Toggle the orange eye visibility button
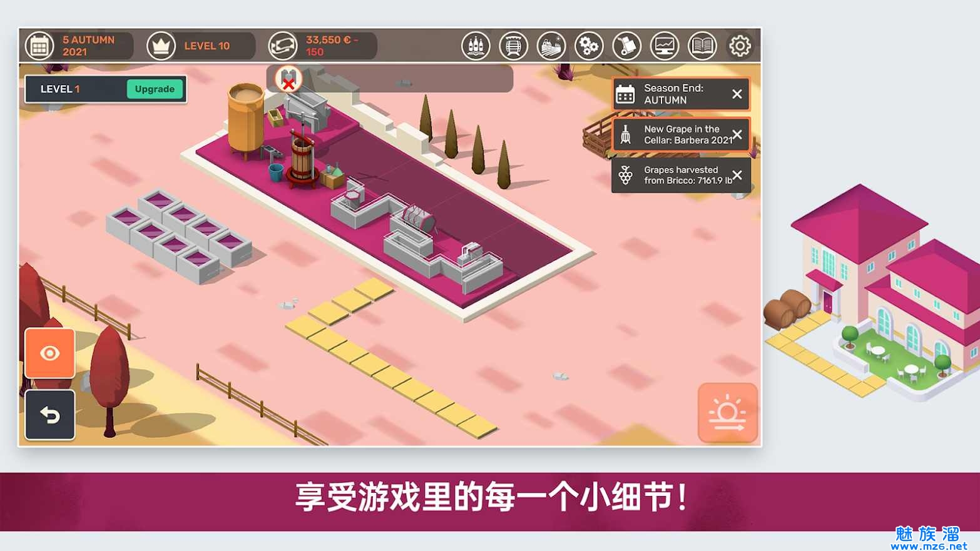Image resolution: width=980 pixels, height=551 pixels. click(50, 353)
